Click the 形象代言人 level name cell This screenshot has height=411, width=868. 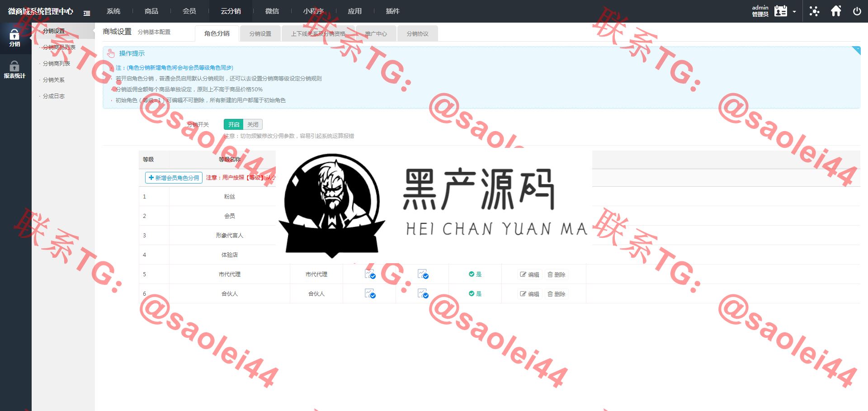click(230, 236)
